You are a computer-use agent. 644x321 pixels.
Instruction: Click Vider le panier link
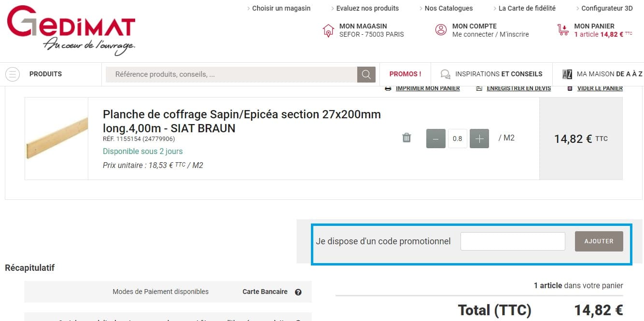click(x=600, y=88)
